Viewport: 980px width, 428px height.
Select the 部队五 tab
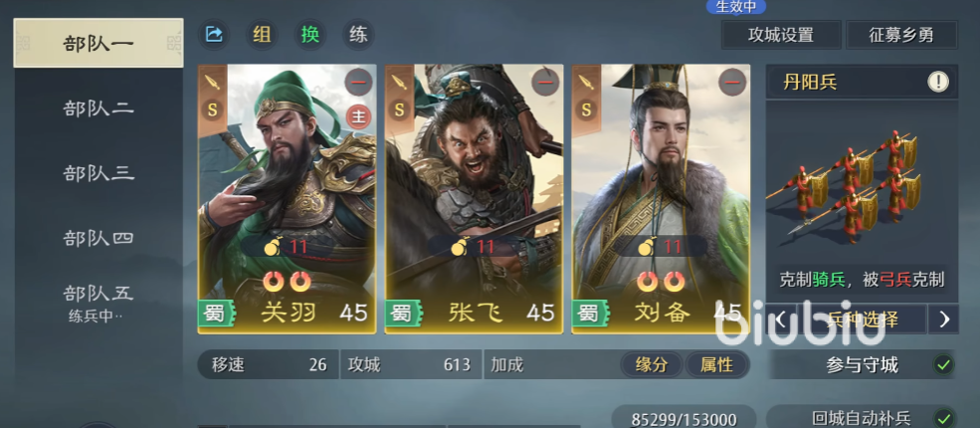coord(98,303)
